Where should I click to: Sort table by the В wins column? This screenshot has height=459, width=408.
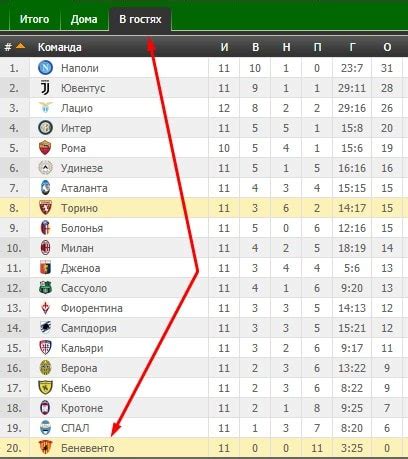click(255, 47)
